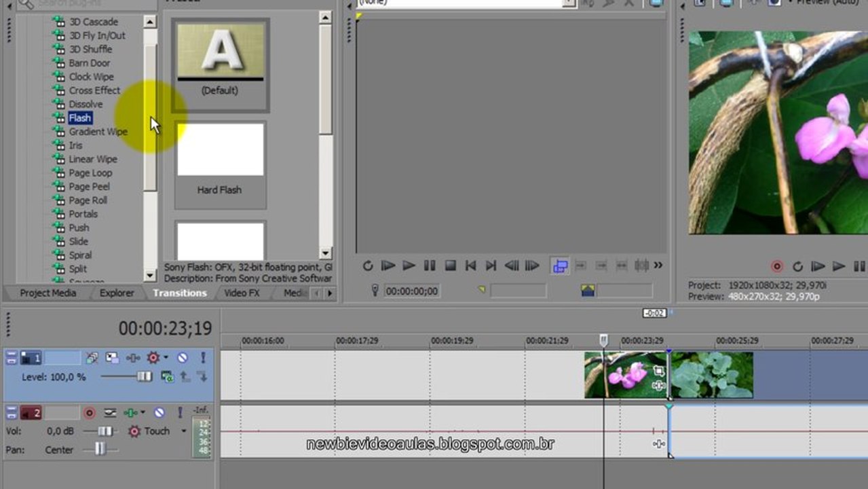The image size is (868, 489).
Task: Solo video track 1
Action: tap(202, 357)
